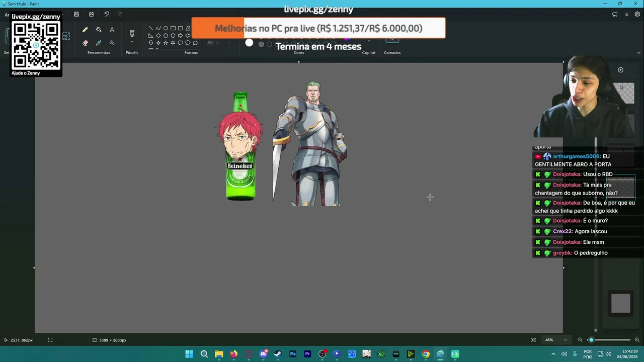Choose the five-point star shape
The width and height of the screenshot is (644, 362).
pos(166,43)
